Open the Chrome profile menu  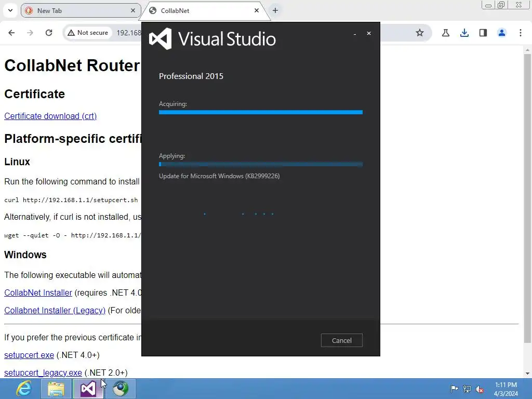[502, 33]
